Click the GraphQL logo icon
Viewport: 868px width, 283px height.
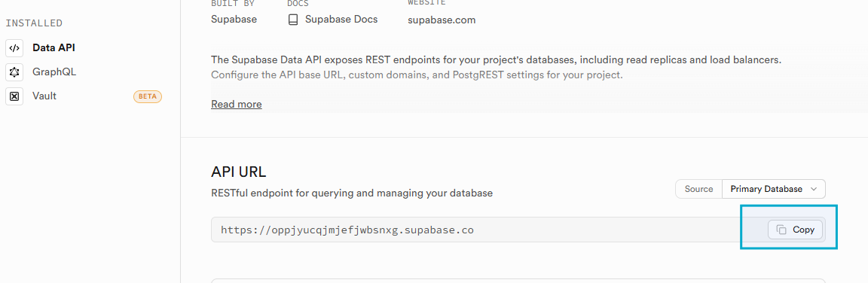[14, 72]
